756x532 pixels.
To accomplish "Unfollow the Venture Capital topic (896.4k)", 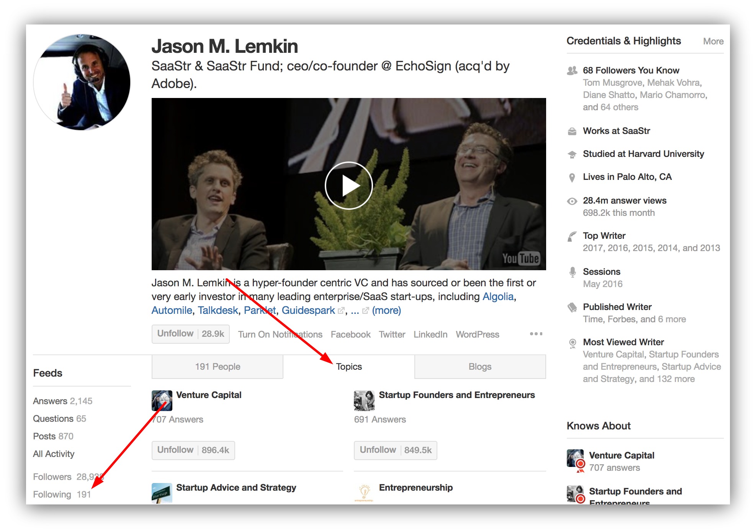I will pyautogui.click(x=193, y=450).
